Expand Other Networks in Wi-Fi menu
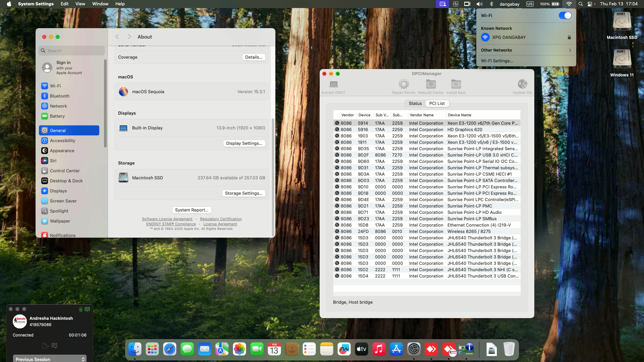This screenshot has width=644, height=362. (x=526, y=50)
